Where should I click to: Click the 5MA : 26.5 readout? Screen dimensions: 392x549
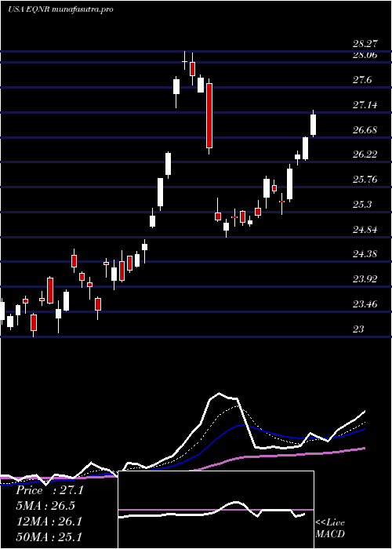point(45,506)
